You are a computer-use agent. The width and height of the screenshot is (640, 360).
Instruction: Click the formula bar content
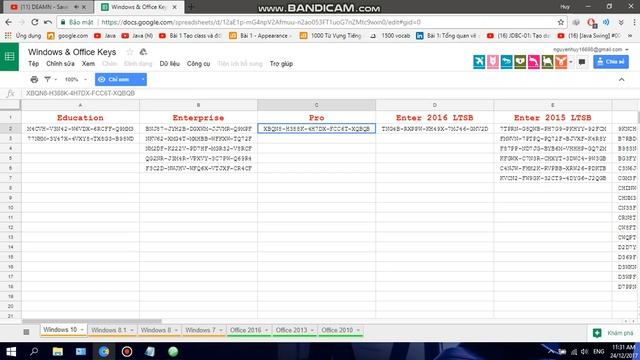[80, 93]
